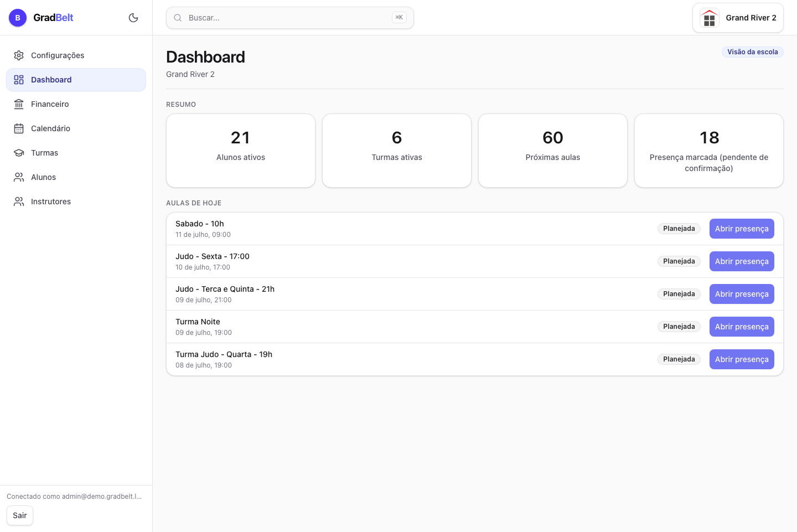Click the Dashboard grid icon
Screen dimensions: 797x532
[19, 80]
